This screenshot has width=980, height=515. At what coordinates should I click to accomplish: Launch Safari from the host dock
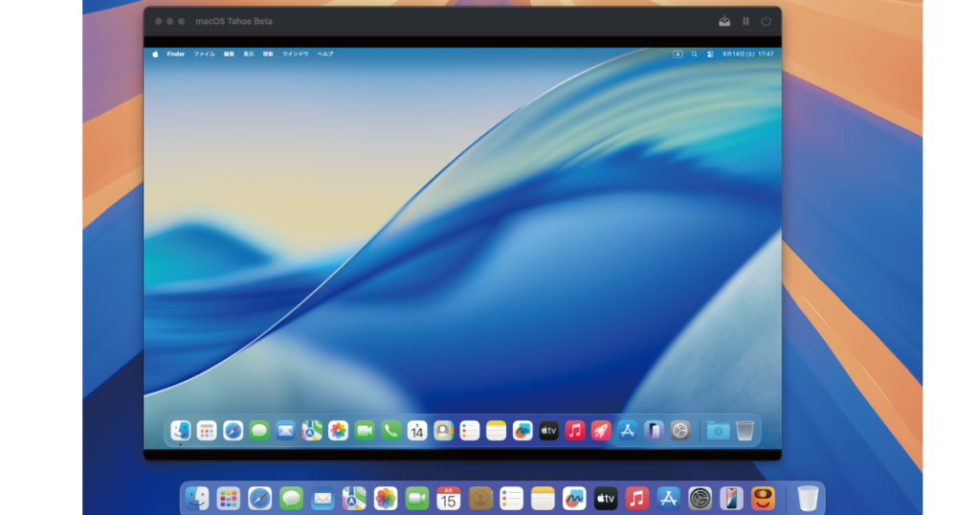259,498
